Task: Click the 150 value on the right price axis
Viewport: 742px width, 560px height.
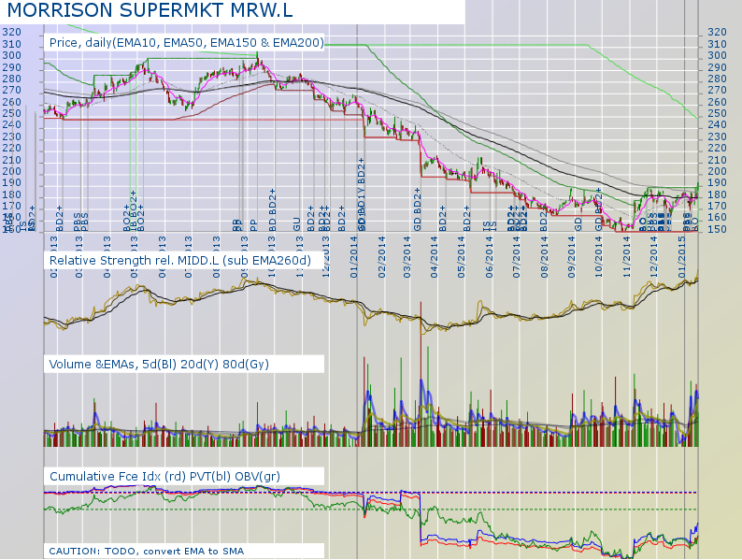Action: [x=717, y=229]
